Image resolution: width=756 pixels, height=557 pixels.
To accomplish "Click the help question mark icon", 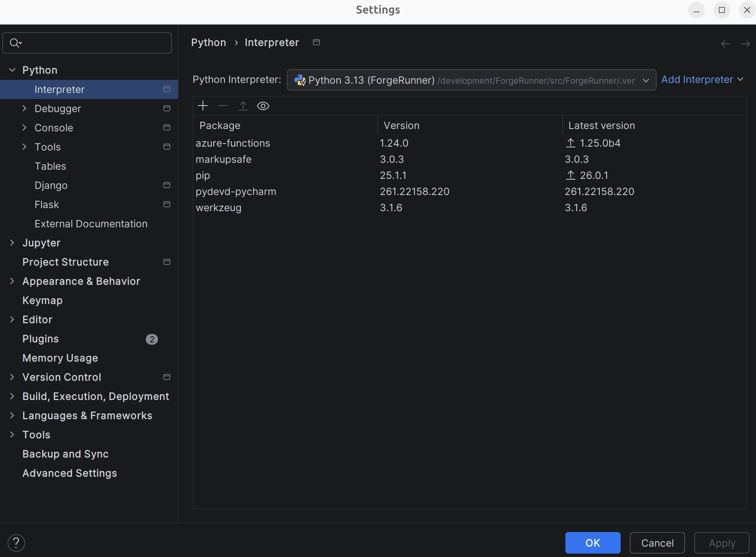I will click(x=16, y=543).
